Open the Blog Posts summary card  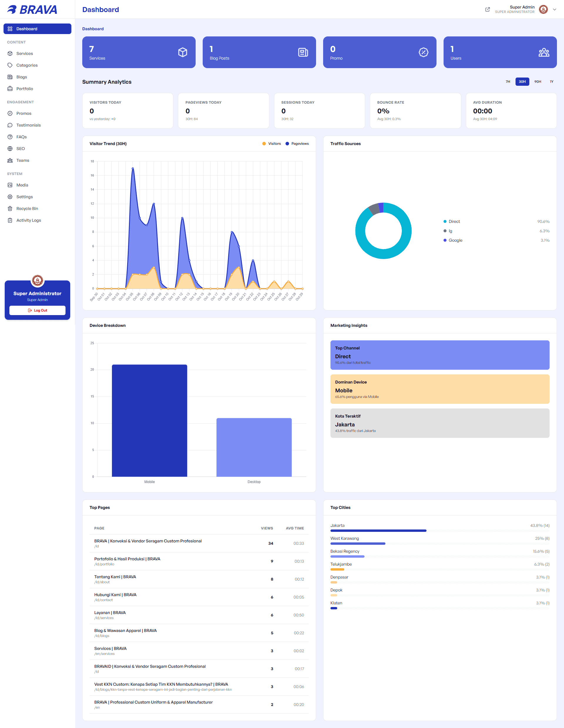pos(259,52)
